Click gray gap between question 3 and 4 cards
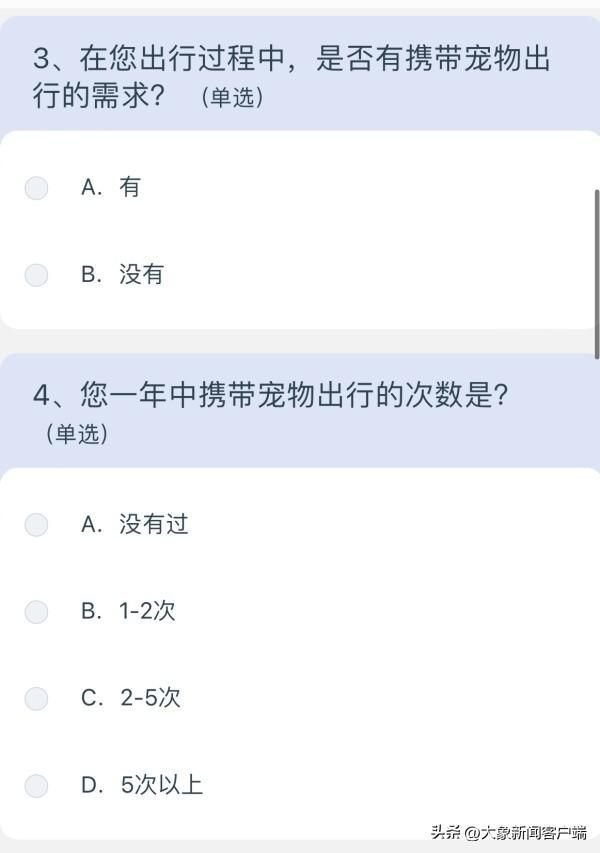Image resolution: width=600 pixels, height=853 pixels. [x=300, y=342]
